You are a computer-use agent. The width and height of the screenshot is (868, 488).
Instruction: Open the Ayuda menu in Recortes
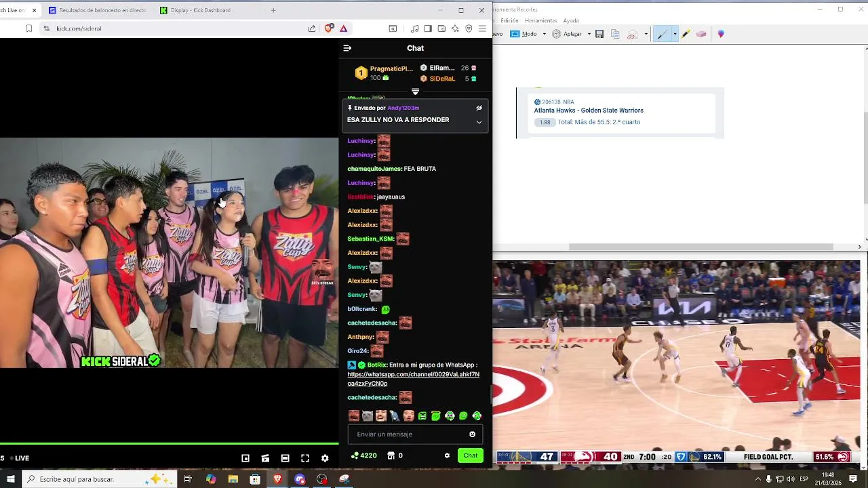[571, 21]
